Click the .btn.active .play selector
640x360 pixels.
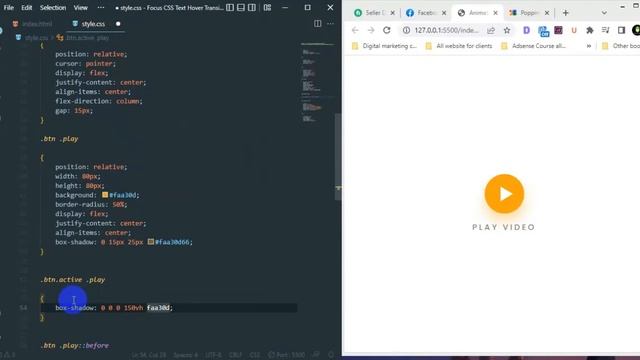tap(73, 280)
